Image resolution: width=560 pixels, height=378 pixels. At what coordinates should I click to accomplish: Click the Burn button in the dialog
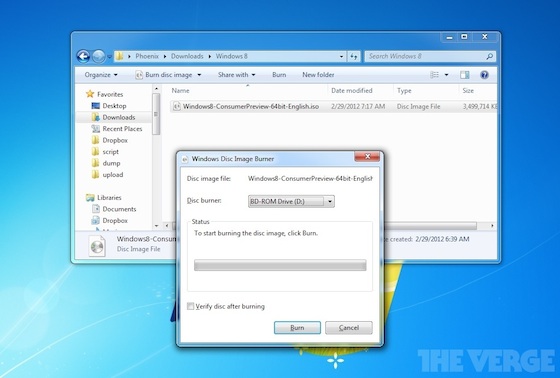[x=297, y=328]
